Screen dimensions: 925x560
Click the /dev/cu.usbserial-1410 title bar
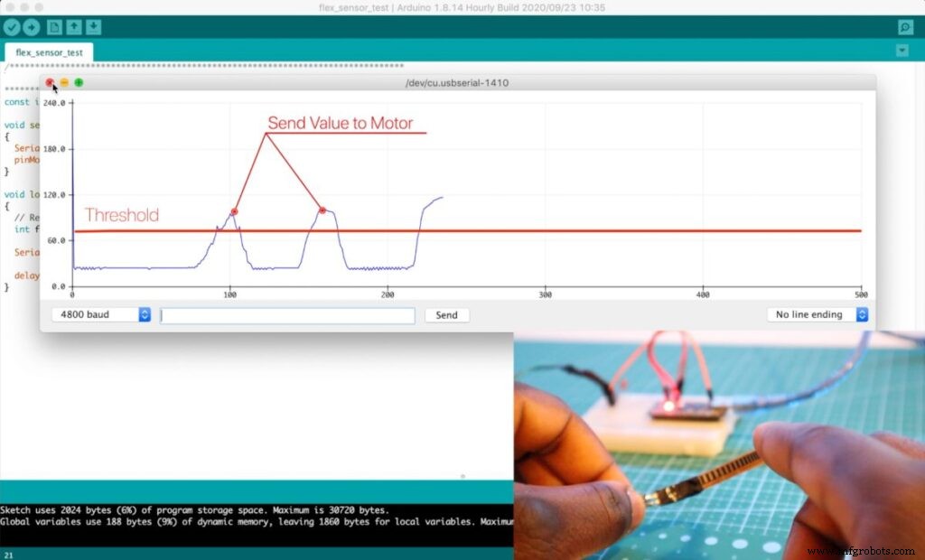457,83
